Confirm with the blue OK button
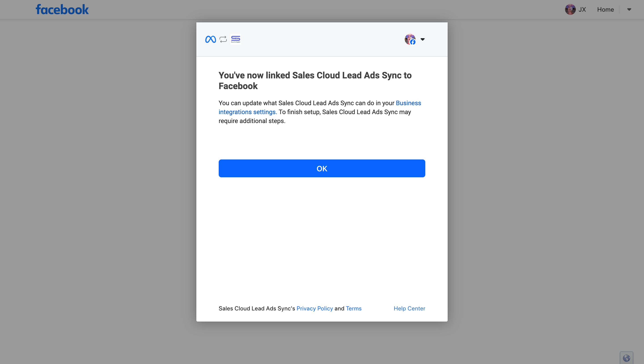The image size is (644, 364). coord(322,169)
